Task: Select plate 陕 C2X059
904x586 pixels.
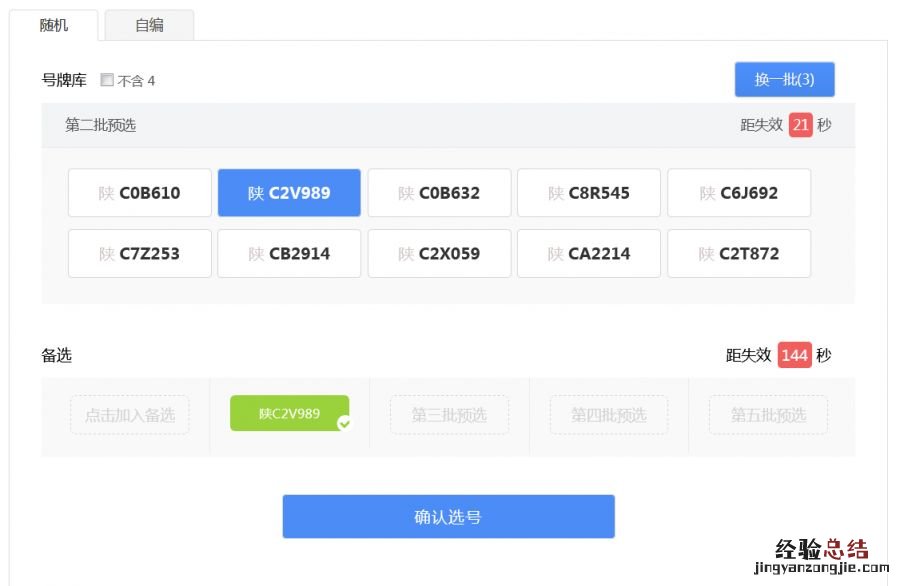Action: 439,254
